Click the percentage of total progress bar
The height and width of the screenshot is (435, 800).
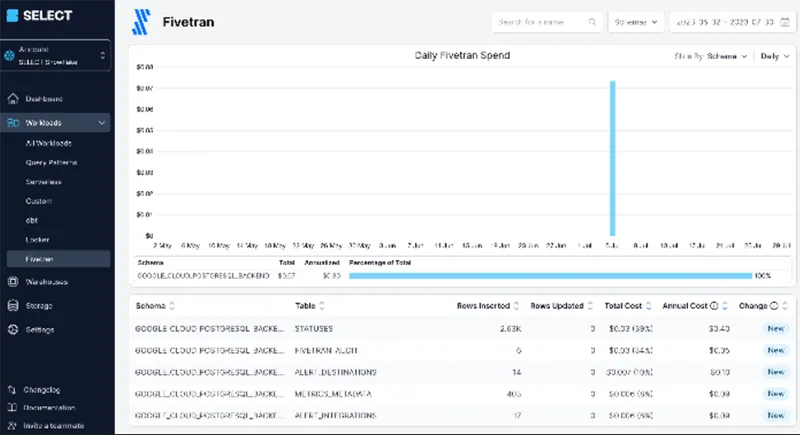pyautogui.click(x=551, y=276)
